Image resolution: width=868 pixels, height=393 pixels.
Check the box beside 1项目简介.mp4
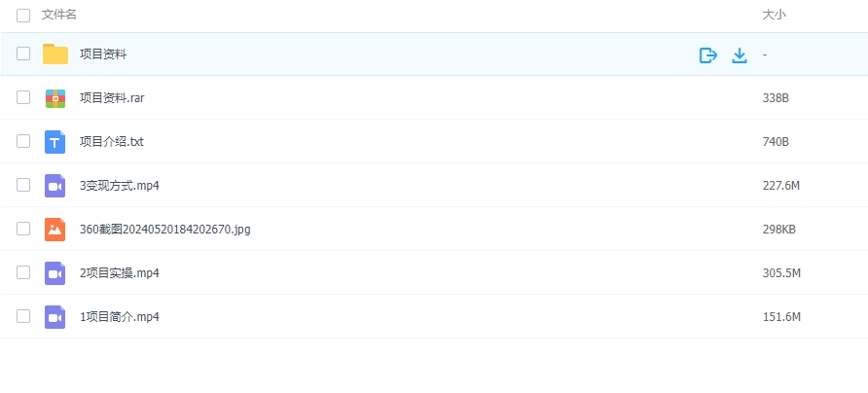tap(23, 316)
